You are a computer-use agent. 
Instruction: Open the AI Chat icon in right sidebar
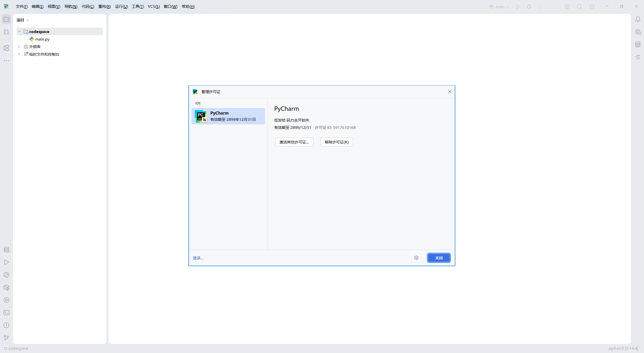638,32
